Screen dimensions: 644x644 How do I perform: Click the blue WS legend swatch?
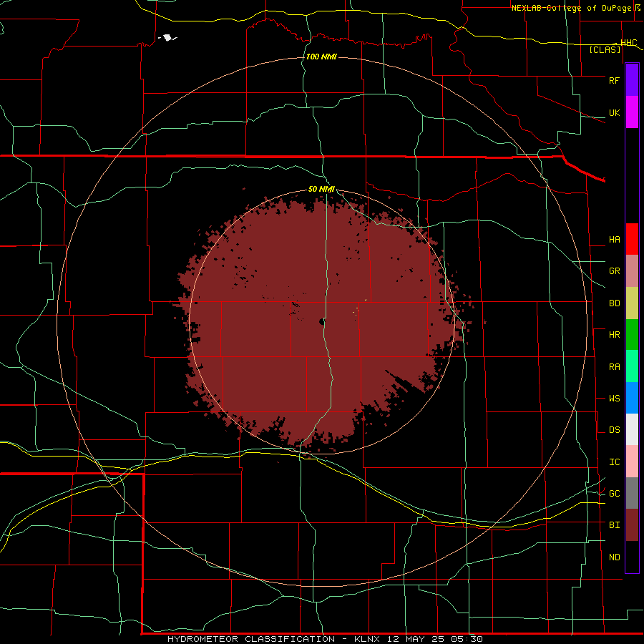(632, 398)
